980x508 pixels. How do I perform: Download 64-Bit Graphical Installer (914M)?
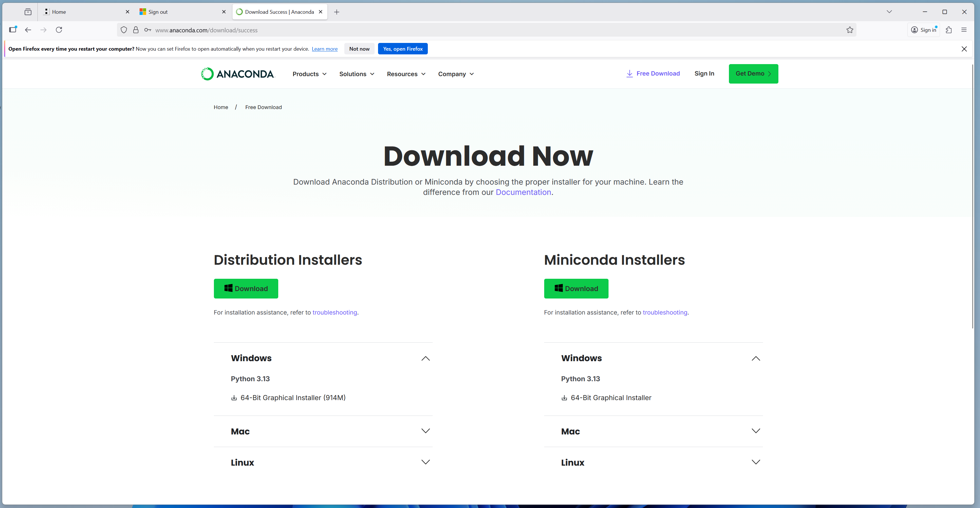point(293,398)
